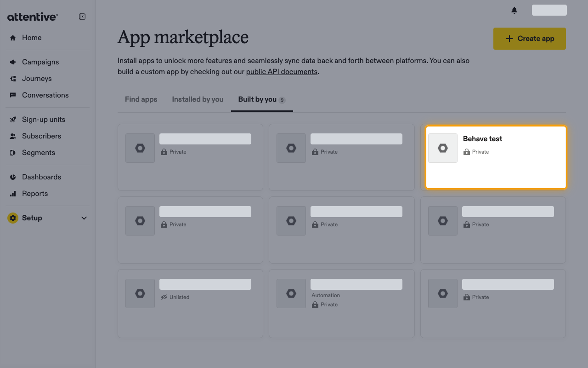Open notifications via the bell icon
This screenshot has width=588, height=368.
[x=514, y=10]
